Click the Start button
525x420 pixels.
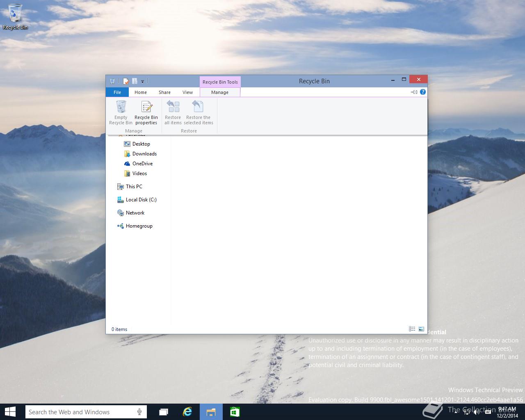10,412
